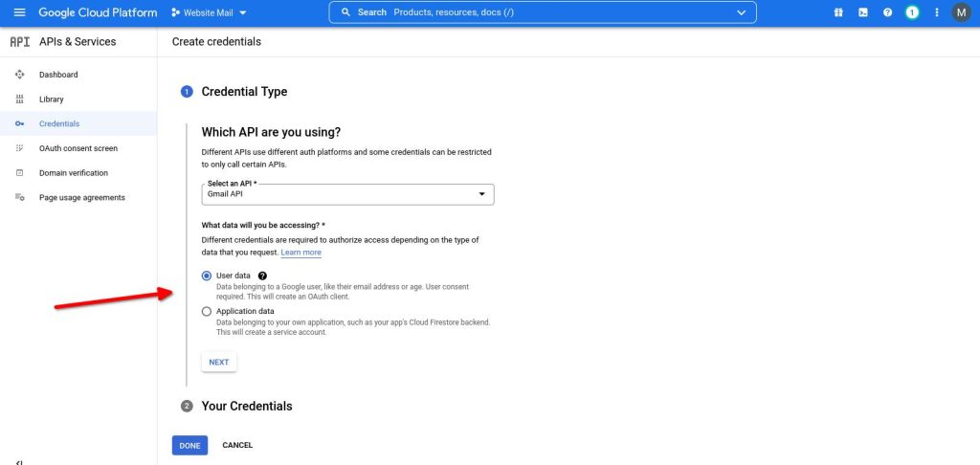The width and height of the screenshot is (980, 465).
Task: Select the Application data radio button
Action: coord(207,311)
